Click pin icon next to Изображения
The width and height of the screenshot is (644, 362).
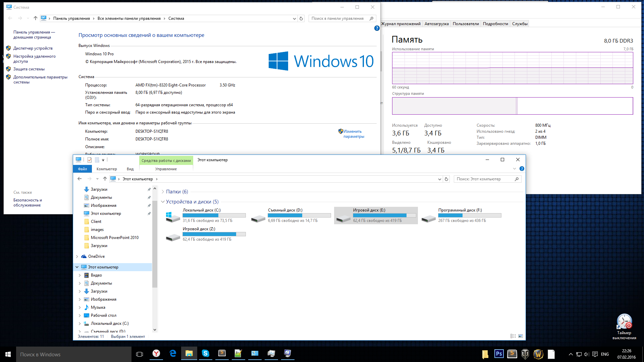point(149,205)
